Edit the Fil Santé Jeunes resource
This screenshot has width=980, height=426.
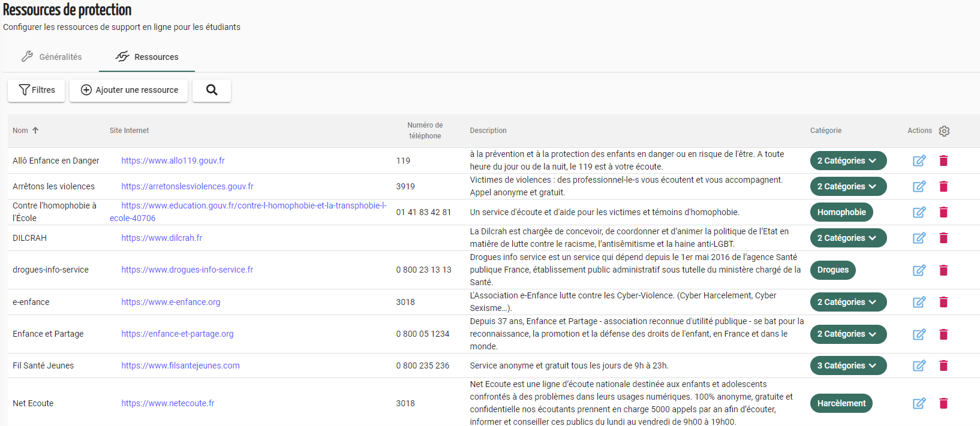coord(919,365)
